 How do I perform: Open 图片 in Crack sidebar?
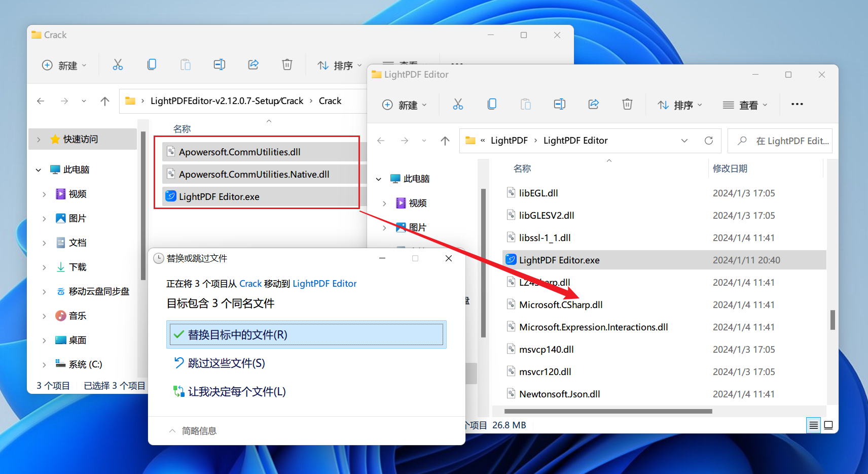click(77, 218)
